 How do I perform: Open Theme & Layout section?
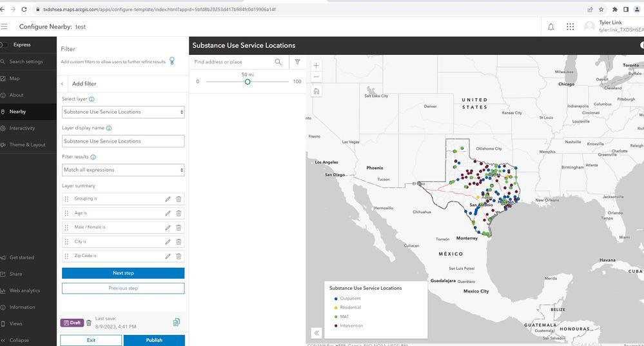[x=28, y=145]
